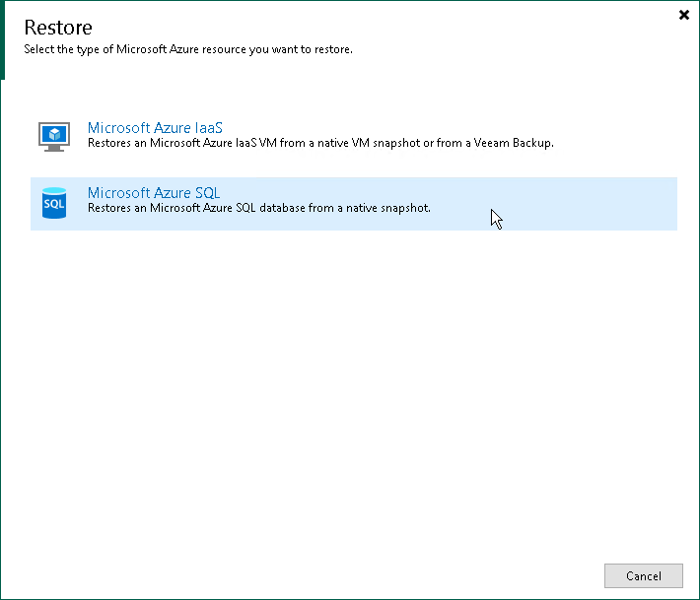The image size is (700, 600).
Task: Click the monitor stand of the IaaS icon
Action: pos(54,148)
